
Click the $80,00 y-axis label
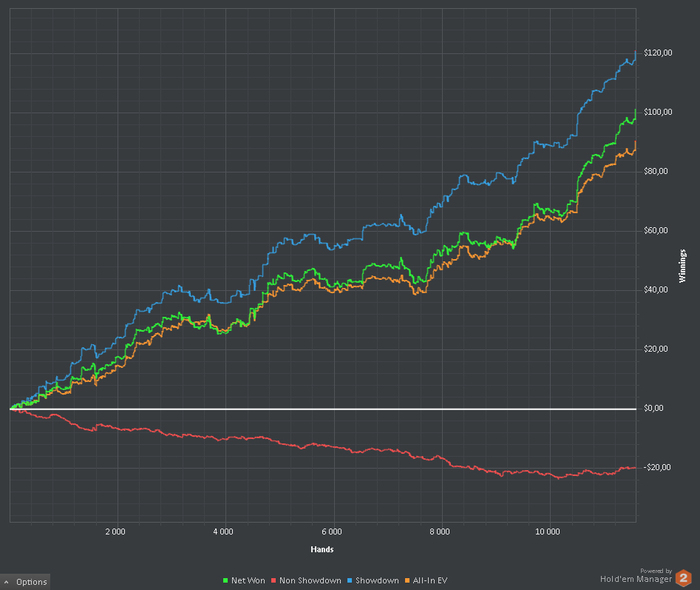click(656, 171)
